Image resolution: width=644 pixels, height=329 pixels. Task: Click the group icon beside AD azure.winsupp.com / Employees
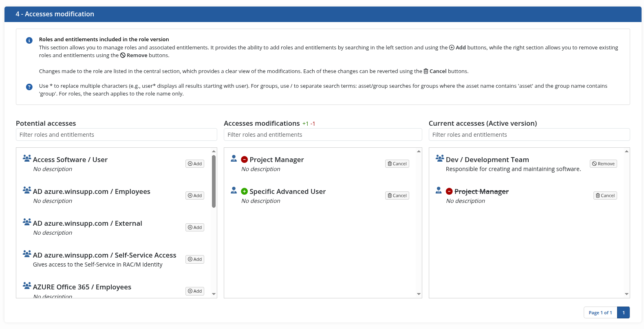[27, 190]
